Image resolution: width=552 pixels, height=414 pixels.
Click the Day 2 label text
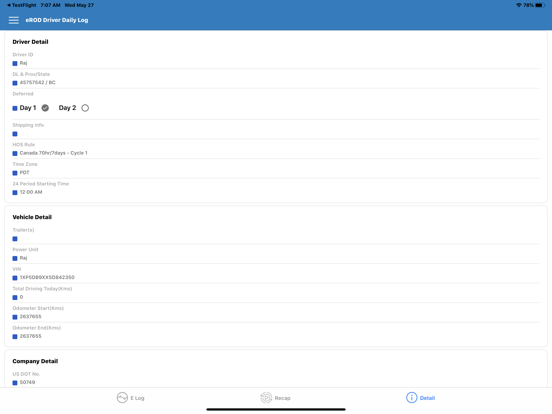[x=67, y=108]
